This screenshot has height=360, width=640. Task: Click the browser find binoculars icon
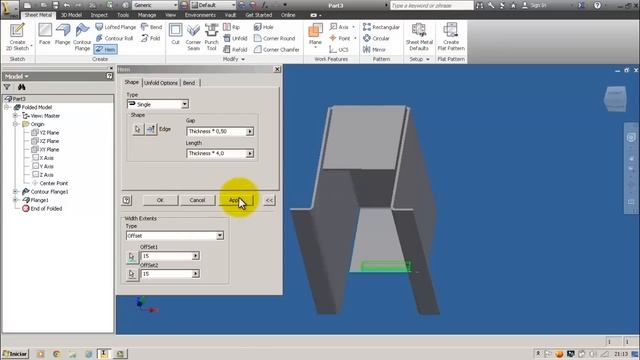(21, 87)
